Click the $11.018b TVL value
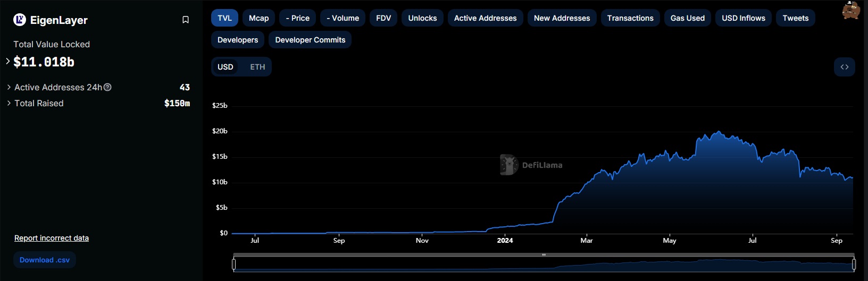Image resolution: width=868 pixels, height=281 pixels. (x=44, y=62)
